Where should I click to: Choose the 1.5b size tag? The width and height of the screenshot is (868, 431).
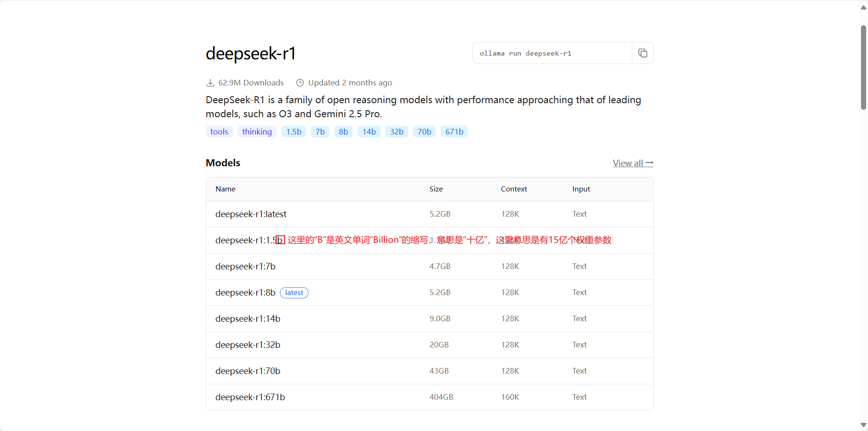[x=294, y=132]
